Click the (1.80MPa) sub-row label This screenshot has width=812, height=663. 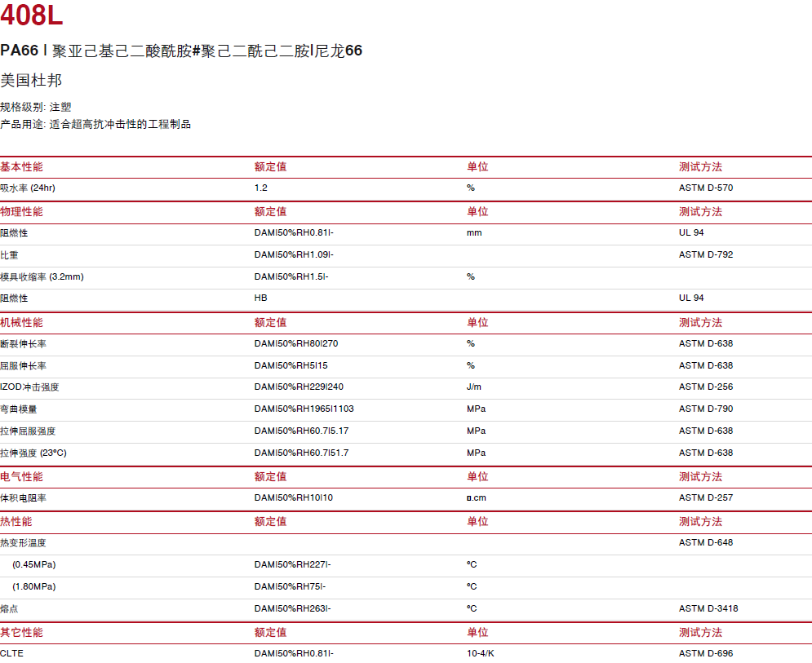click(x=34, y=587)
